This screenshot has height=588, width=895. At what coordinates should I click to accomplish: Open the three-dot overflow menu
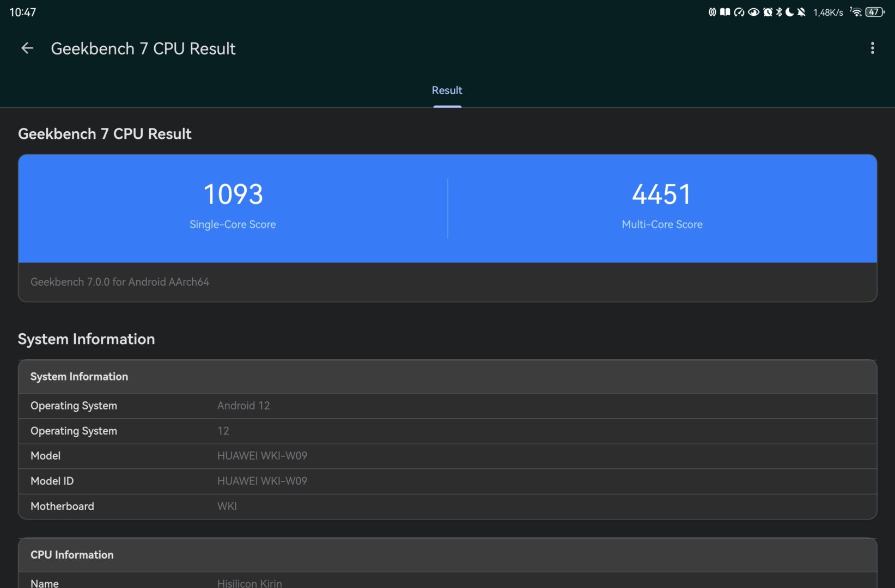click(x=872, y=48)
